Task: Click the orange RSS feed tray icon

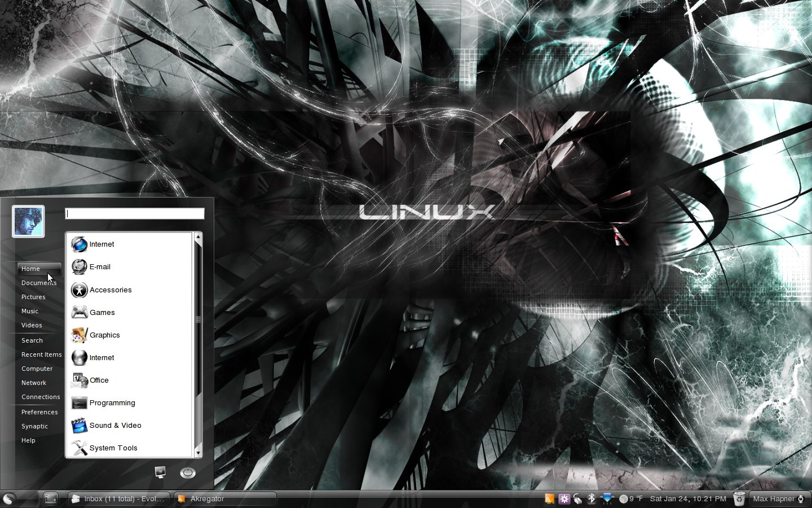Action: click(549, 499)
